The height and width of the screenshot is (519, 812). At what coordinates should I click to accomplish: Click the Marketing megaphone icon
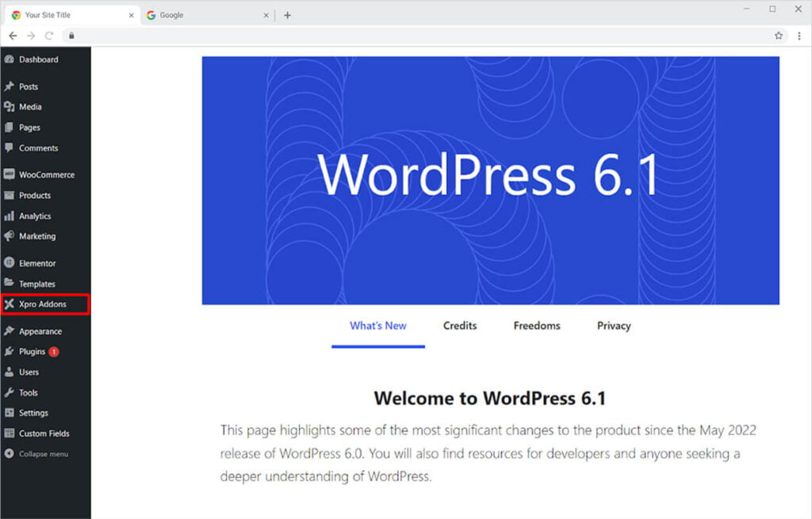(10, 236)
